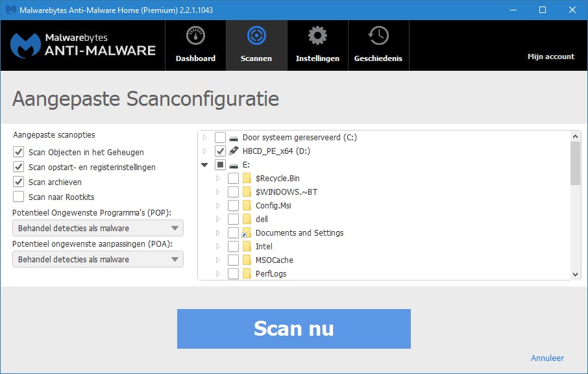This screenshot has height=374, width=588.
Task: Check the Intel folder checkbox
Action: tap(233, 247)
